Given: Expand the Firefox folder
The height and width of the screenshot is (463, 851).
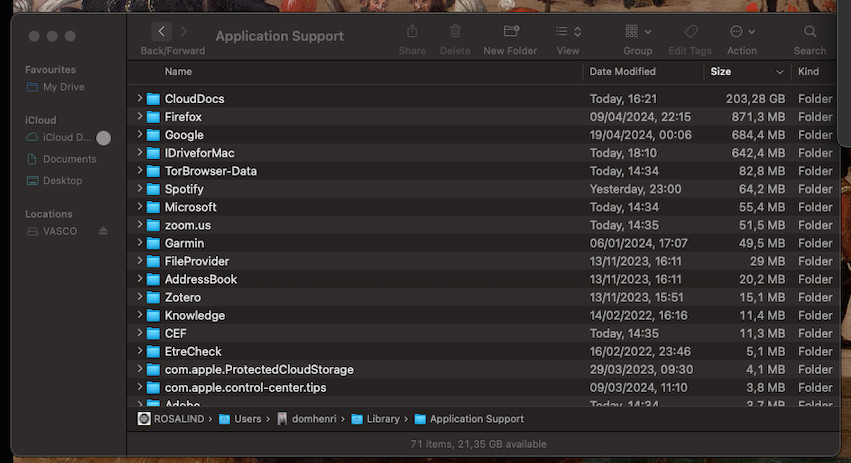Looking at the screenshot, I should tap(139, 116).
